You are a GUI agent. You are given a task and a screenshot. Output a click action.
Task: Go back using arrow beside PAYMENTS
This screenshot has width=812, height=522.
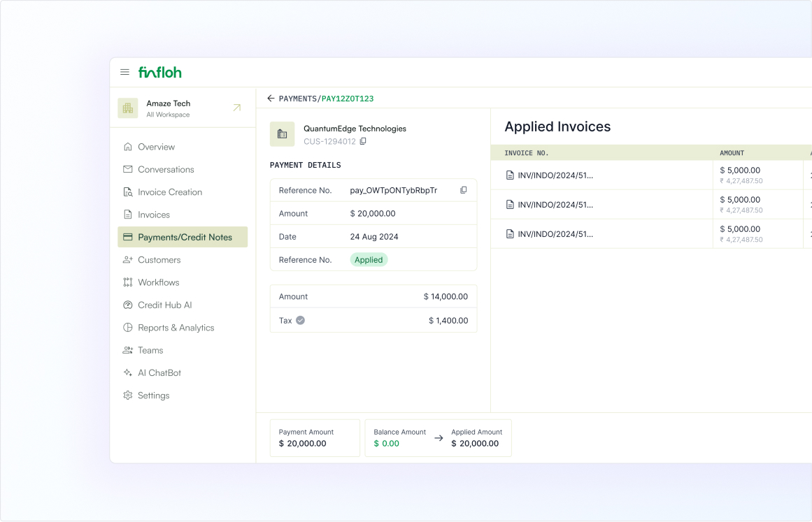[271, 99]
